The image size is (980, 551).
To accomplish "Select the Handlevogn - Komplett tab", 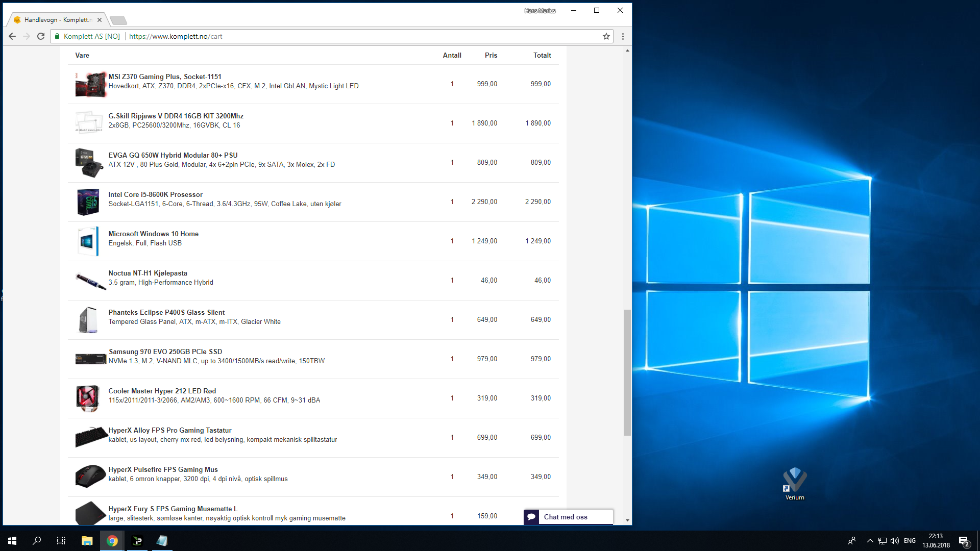I will (x=56, y=20).
